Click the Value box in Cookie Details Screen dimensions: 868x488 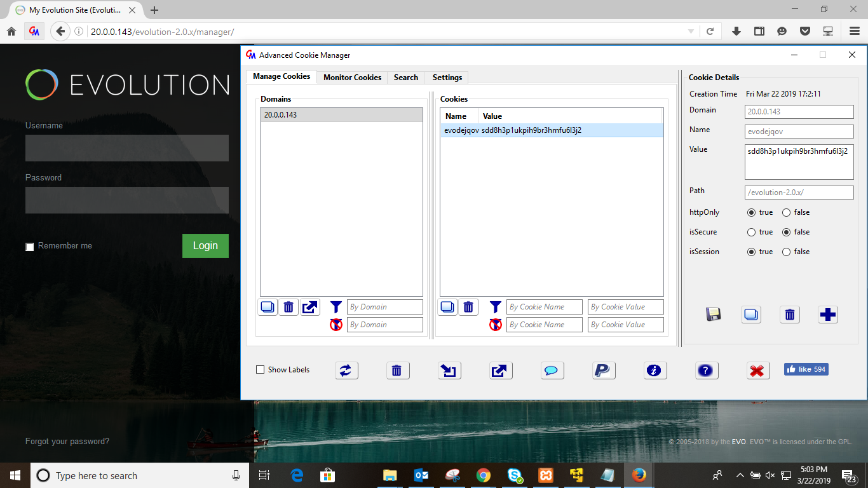[x=799, y=162]
